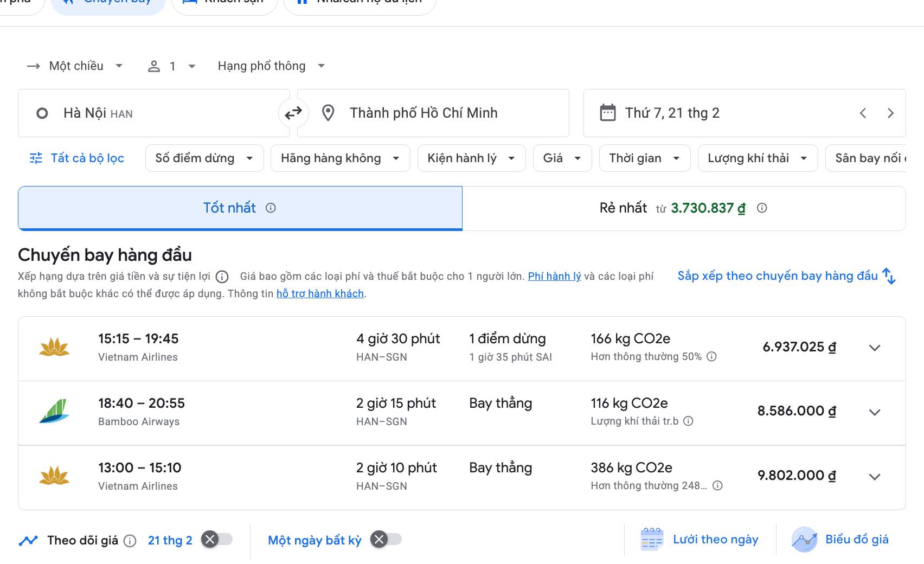Screen dimensions: 924x564
Task: Go to next departure date
Action: pos(890,113)
